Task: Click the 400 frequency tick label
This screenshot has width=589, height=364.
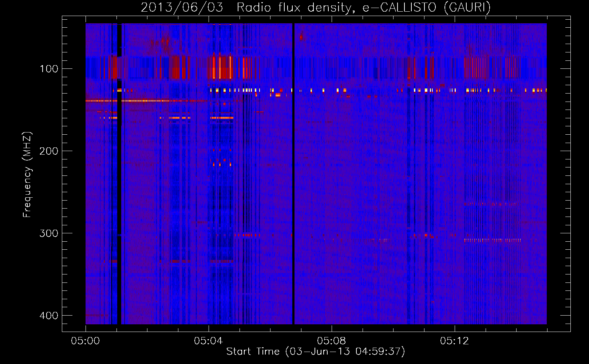Action: click(49, 316)
